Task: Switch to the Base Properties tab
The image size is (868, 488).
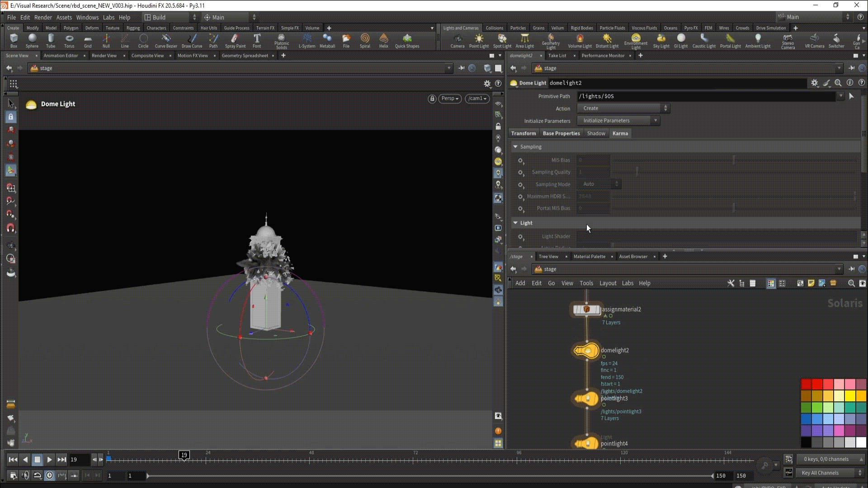Action: pos(561,133)
